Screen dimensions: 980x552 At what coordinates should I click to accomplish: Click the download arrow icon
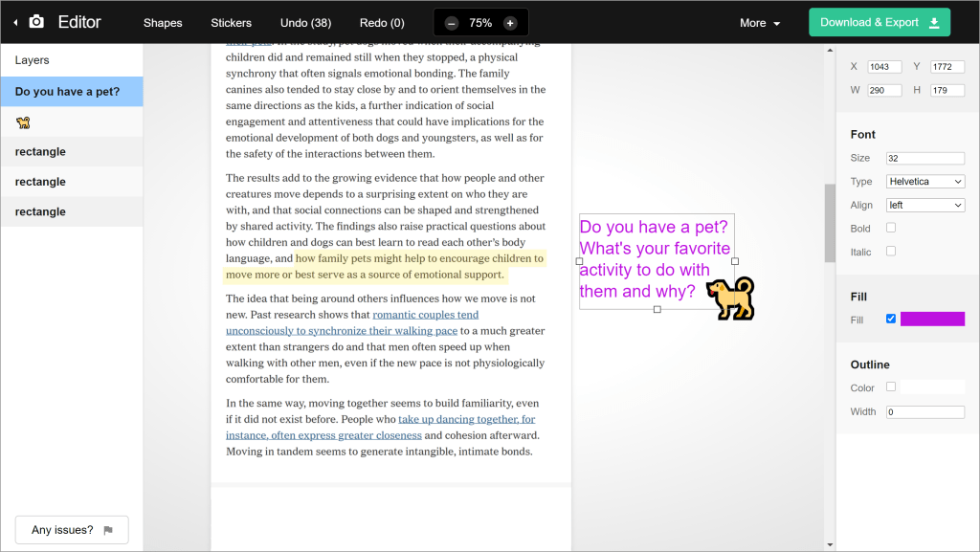[934, 22]
